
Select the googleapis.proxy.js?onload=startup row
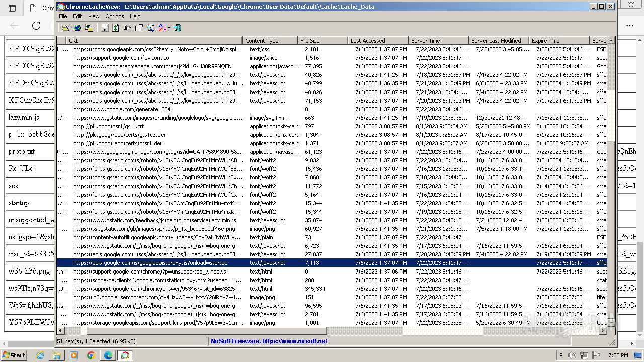(332, 263)
